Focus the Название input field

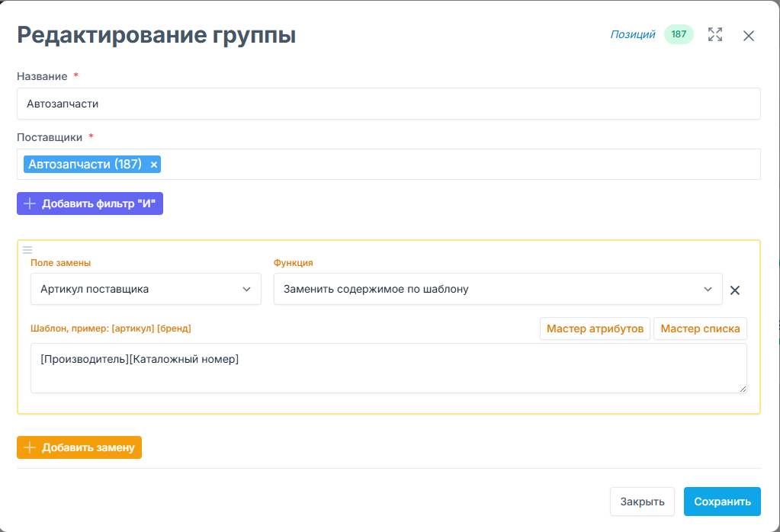[x=388, y=104]
